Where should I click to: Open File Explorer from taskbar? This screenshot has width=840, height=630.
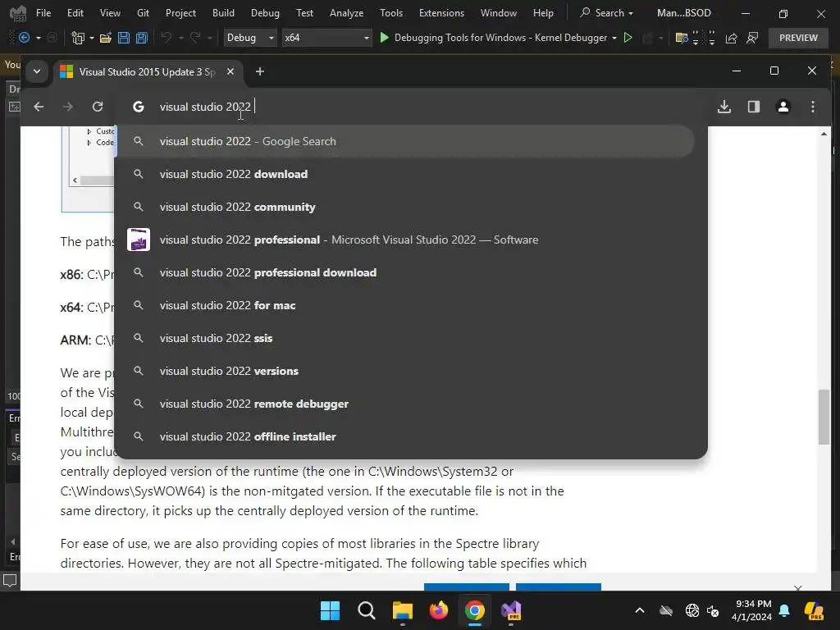pyautogui.click(x=402, y=610)
